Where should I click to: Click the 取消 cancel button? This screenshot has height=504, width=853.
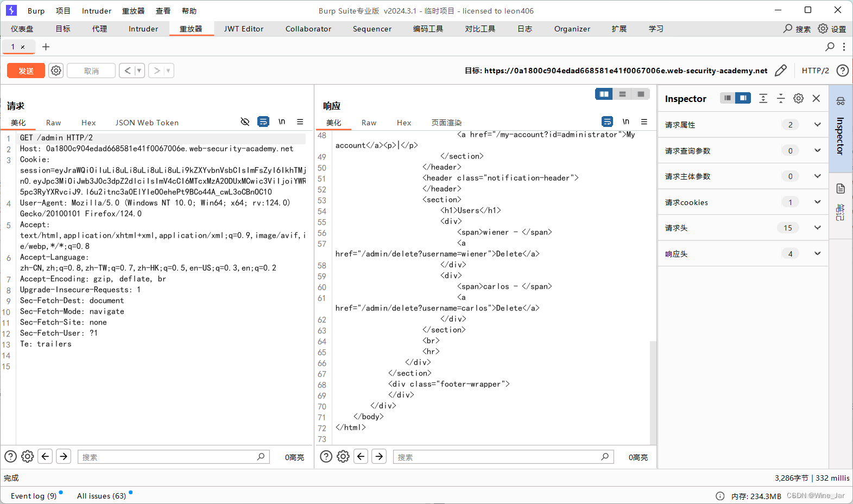coord(91,71)
